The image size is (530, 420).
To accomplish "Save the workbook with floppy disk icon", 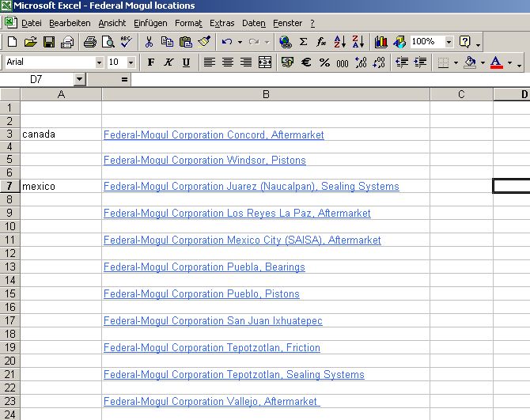I will [49, 42].
